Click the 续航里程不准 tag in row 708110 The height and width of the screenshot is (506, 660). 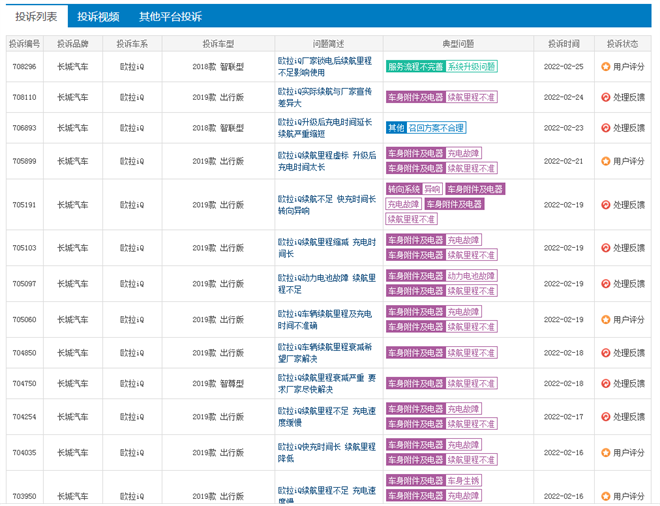coord(471,97)
